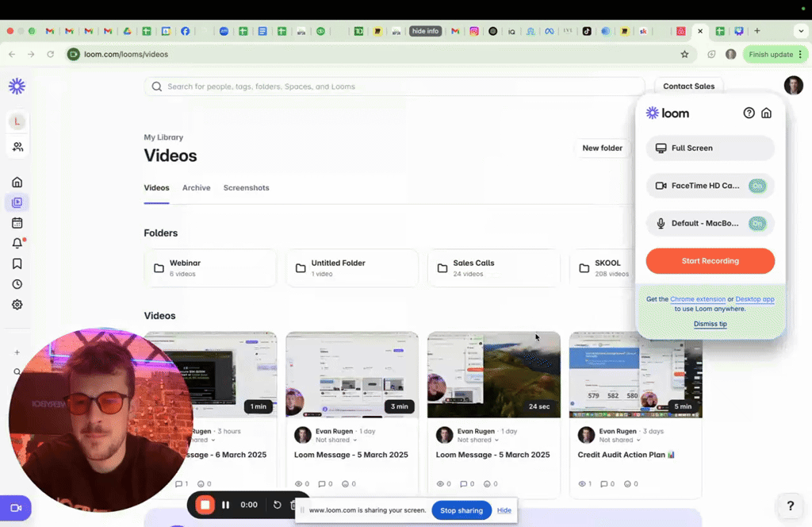This screenshot has width=812, height=527.
Task: Open the settings gear icon in sidebar
Action: coord(17,305)
